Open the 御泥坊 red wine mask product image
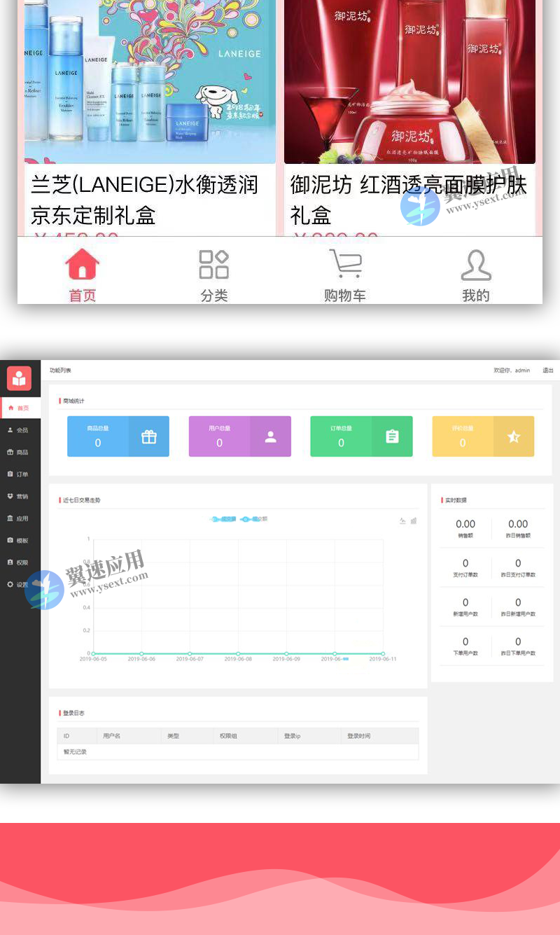This screenshot has width=560, height=935. (x=409, y=81)
